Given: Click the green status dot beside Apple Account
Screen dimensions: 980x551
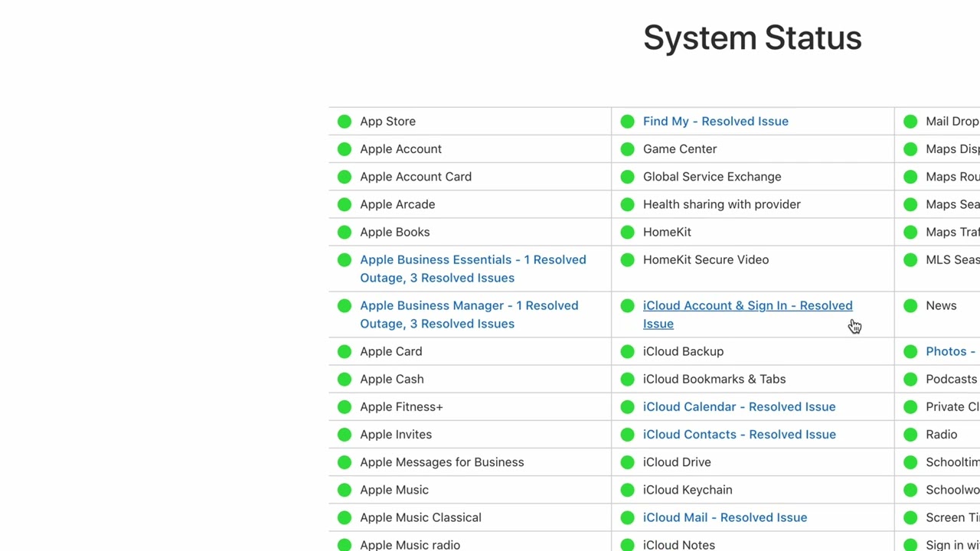Looking at the screenshot, I should coord(345,149).
